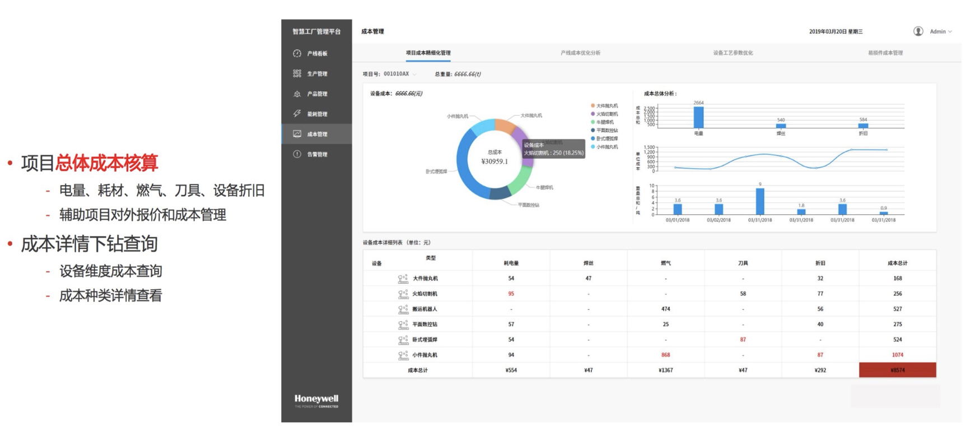
Task: Click the bar labeled 1.8
Action: pos(801,212)
